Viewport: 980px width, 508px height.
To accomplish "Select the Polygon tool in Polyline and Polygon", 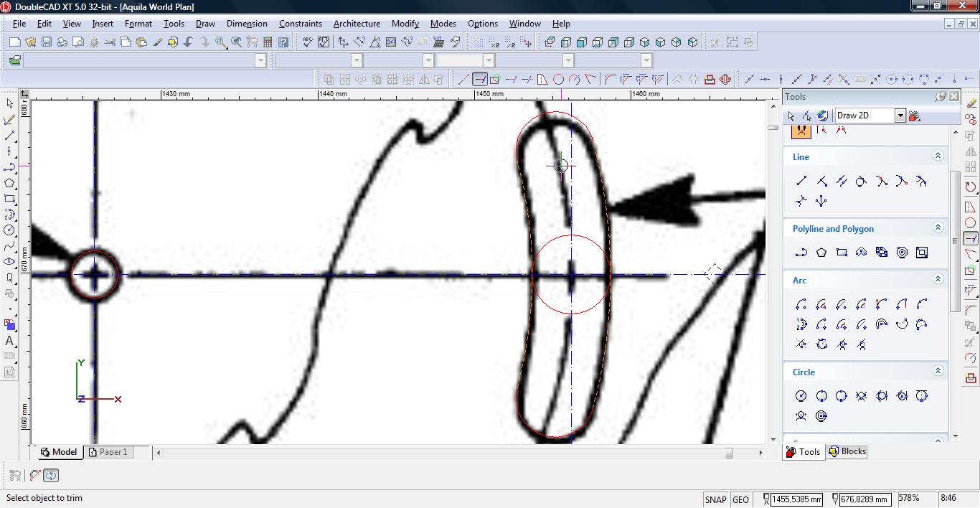I will click(x=821, y=252).
